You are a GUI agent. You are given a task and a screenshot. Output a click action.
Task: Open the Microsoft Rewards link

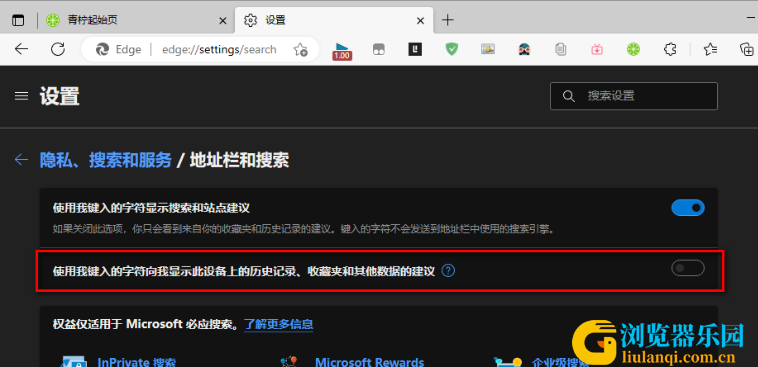(x=369, y=362)
